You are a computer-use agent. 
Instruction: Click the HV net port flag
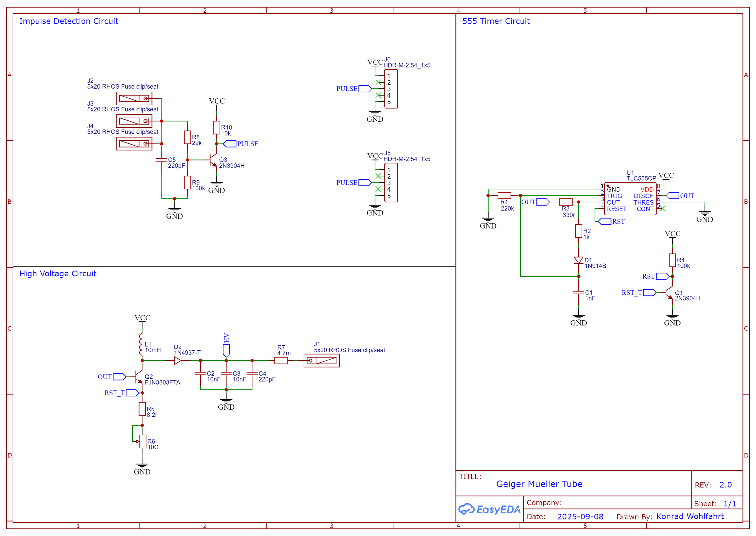[x=226, y=351]
